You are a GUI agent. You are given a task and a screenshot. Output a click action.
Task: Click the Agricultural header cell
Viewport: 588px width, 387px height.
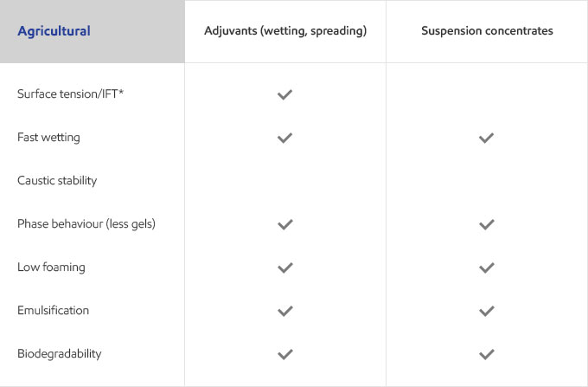[92, 31]
